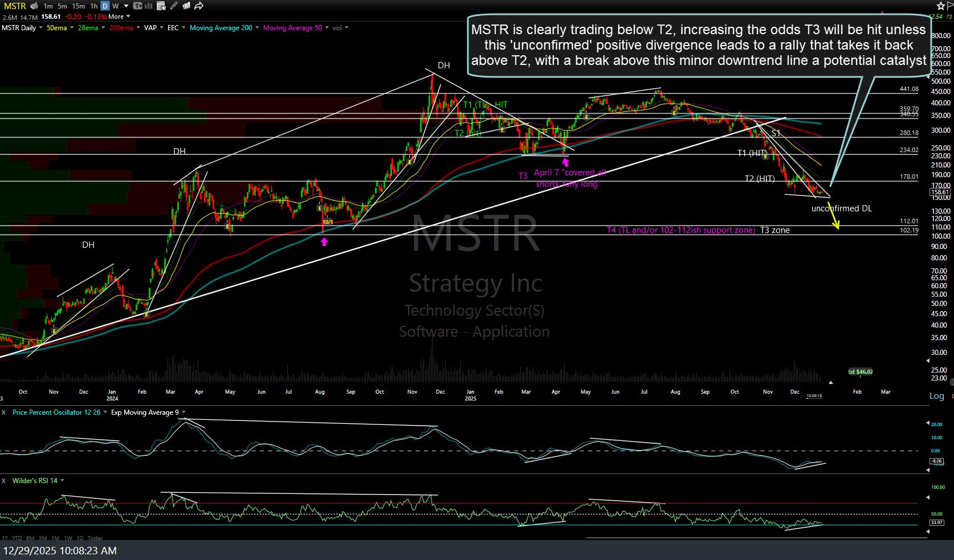
Task: Open the calendar date range icon
Action: tap(161, 6)
